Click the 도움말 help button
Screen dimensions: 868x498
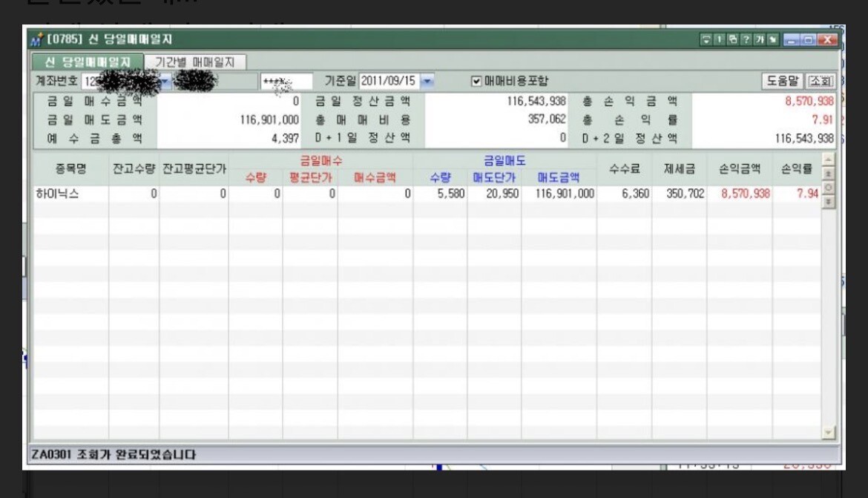(x=783, y=80)
